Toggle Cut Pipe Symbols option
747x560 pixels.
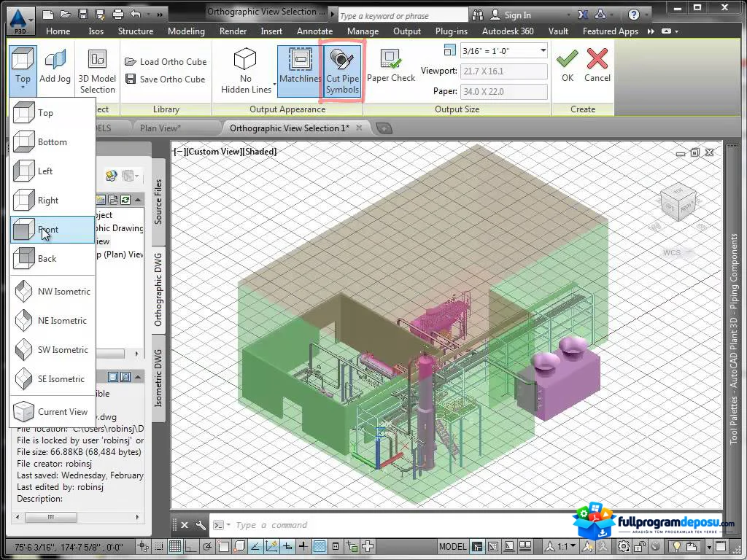click(342, 71)
